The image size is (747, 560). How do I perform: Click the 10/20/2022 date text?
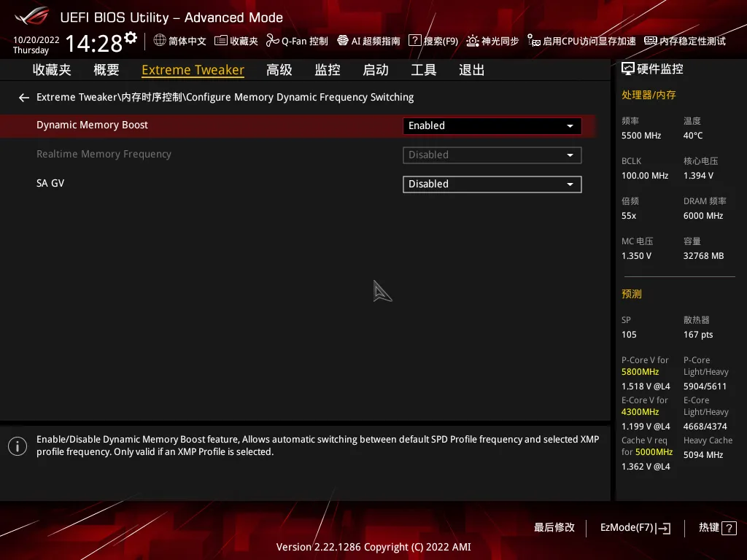[x=36, y=40]
